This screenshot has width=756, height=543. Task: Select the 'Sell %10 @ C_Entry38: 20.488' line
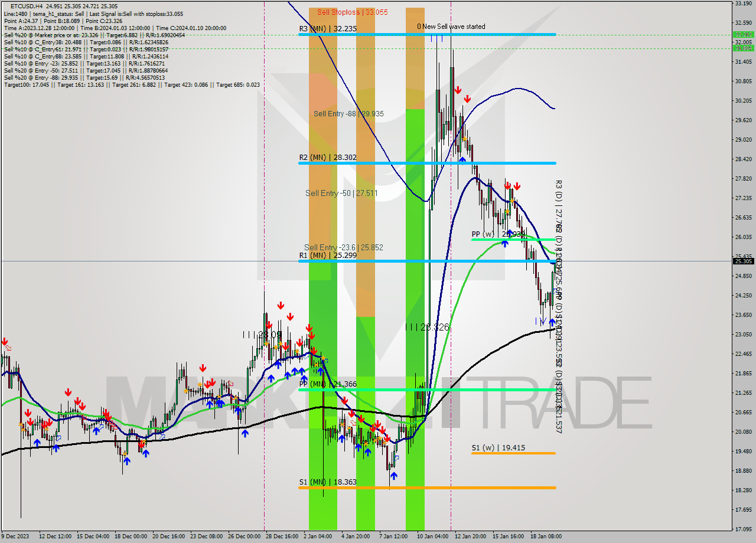point(86,42)
